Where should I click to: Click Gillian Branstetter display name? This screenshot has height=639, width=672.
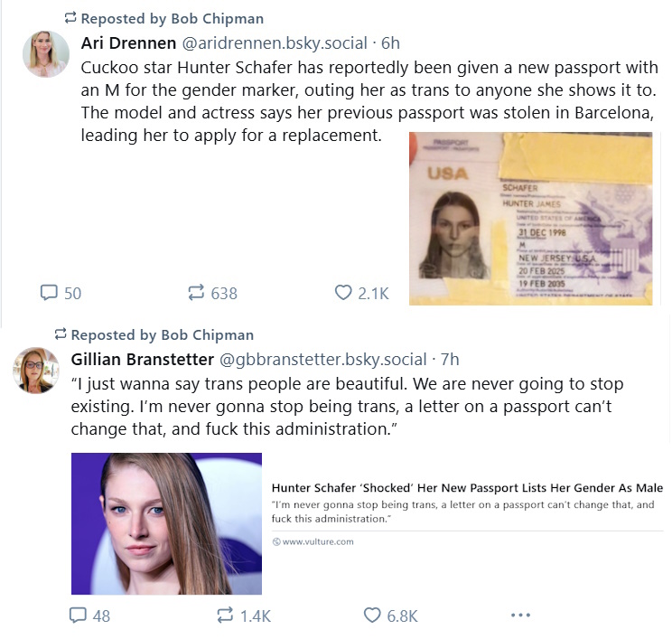(x=143, y=360)
